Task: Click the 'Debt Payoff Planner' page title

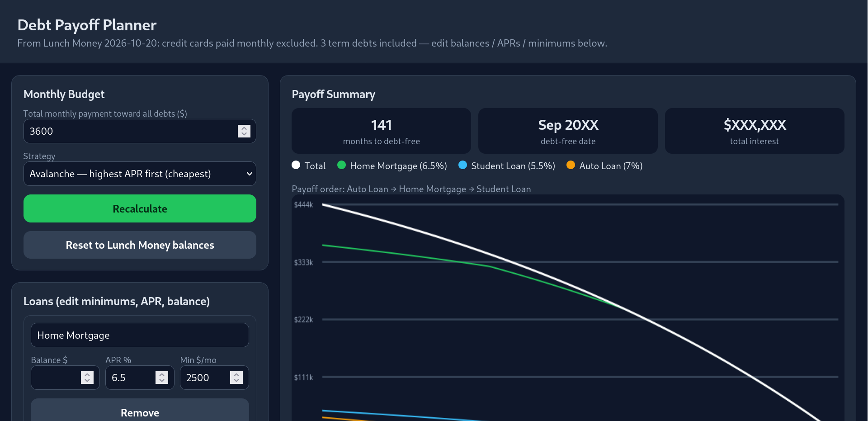Action: (87, 25)
